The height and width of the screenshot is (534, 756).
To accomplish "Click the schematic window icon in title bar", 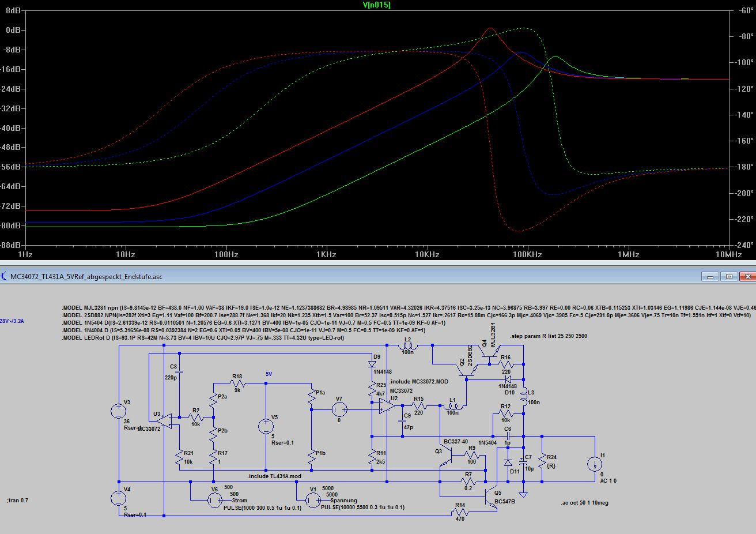I will 5,276.
